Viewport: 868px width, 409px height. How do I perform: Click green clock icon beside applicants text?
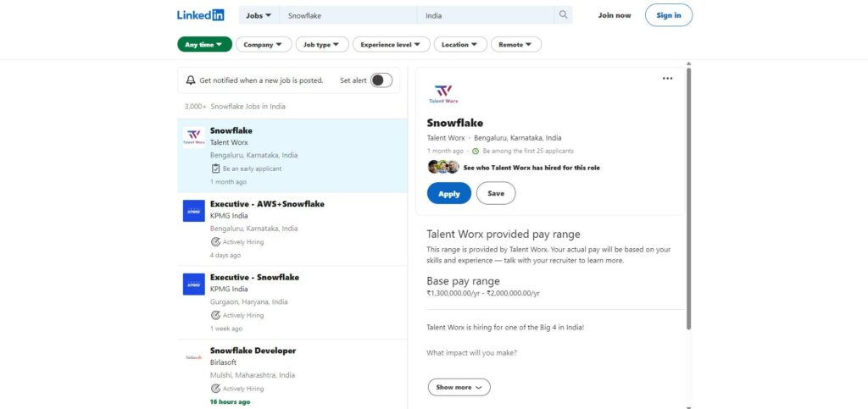(476, 151)
